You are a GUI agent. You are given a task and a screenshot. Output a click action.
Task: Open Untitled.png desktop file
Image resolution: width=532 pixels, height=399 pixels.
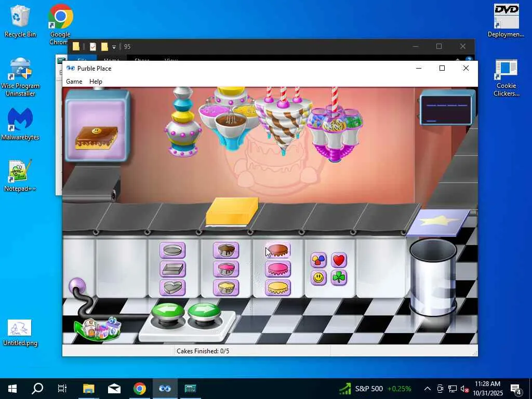pyautogui.click(x=20, y=332)
